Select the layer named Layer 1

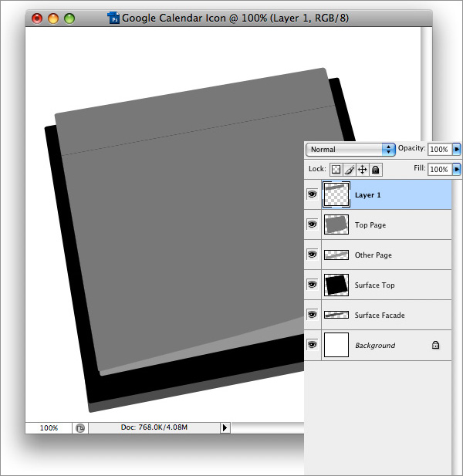[x=377, y=194]
